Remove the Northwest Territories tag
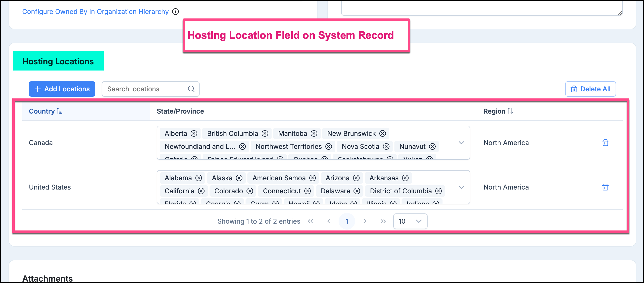This screenshot has height=283, width=644. (x=328, y=146)
